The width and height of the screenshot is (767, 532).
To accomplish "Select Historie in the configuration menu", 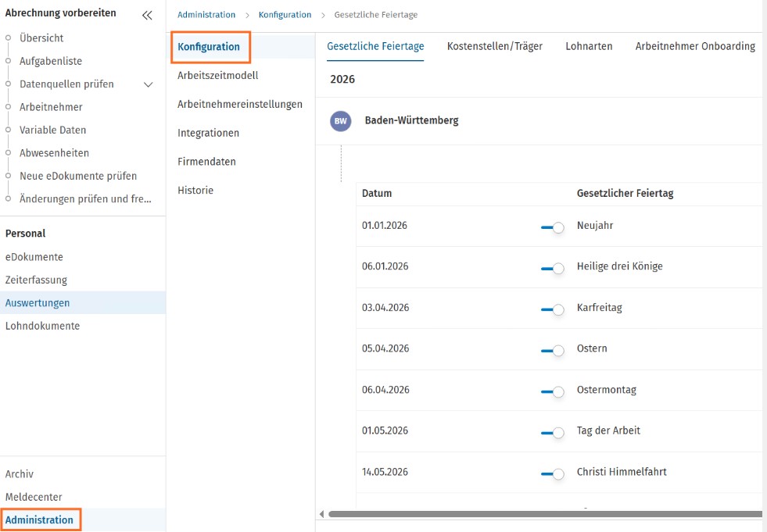I will [195, 190].
